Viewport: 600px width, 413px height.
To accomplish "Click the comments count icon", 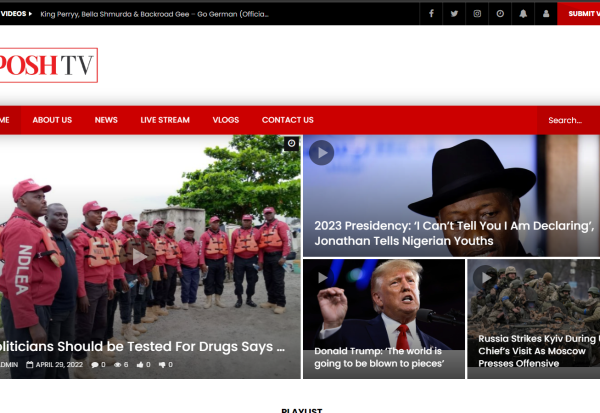I will point(95,365).
